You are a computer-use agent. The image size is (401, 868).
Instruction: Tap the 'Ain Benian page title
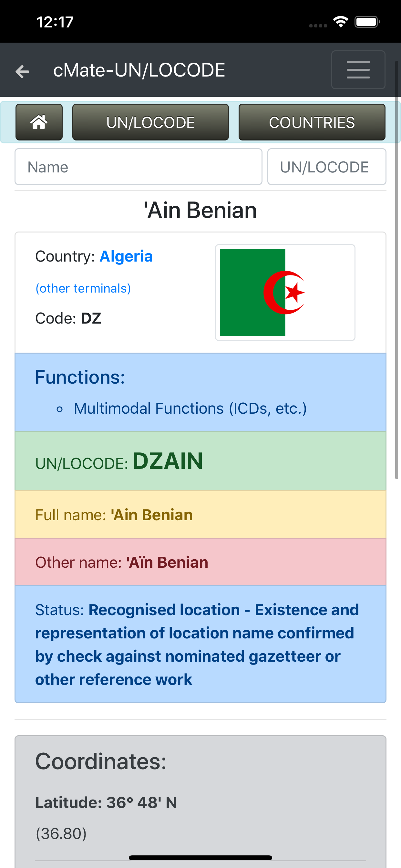click(x=200, y=210)
